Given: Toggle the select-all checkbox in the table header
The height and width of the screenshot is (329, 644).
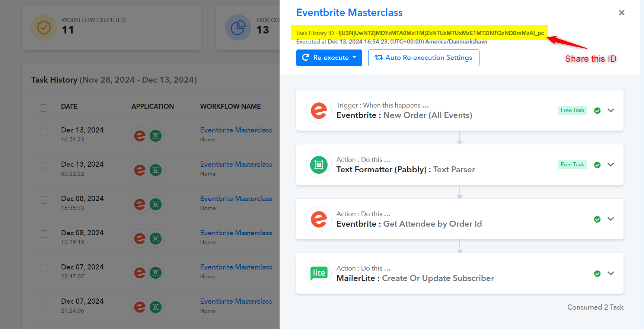Looking at the screenshot, I should (x=44, y=108).
